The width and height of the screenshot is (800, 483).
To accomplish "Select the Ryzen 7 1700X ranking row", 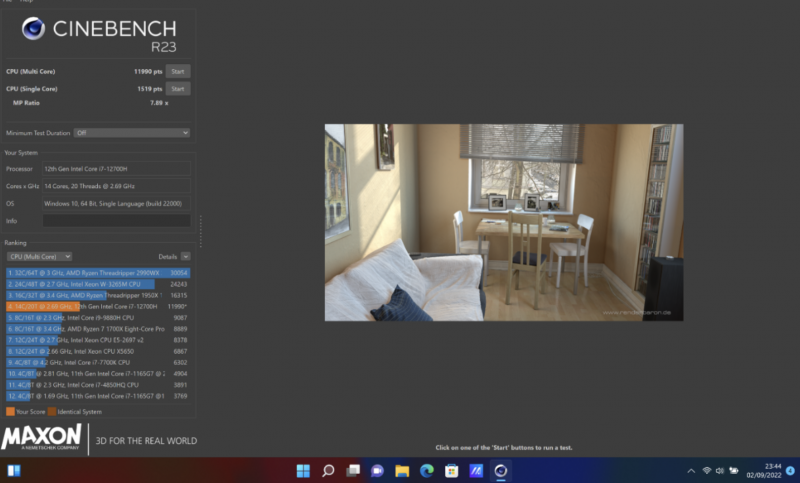I will [x=98, y=329].
